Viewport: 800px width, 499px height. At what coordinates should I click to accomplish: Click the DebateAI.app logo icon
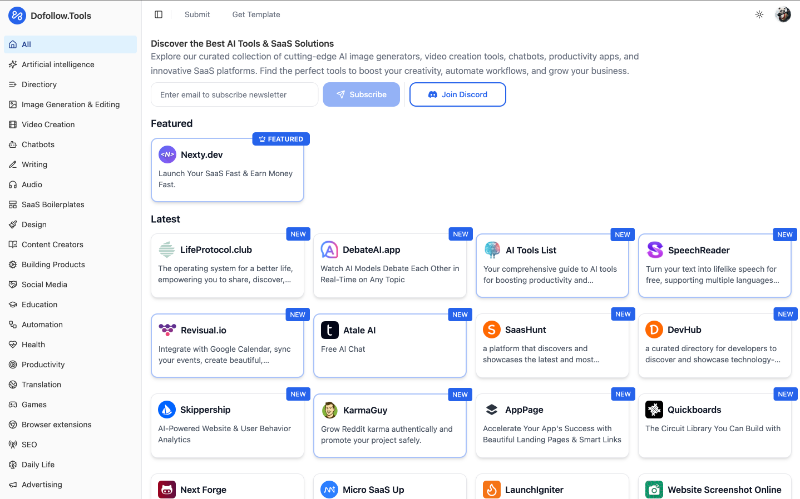[329, 250]
